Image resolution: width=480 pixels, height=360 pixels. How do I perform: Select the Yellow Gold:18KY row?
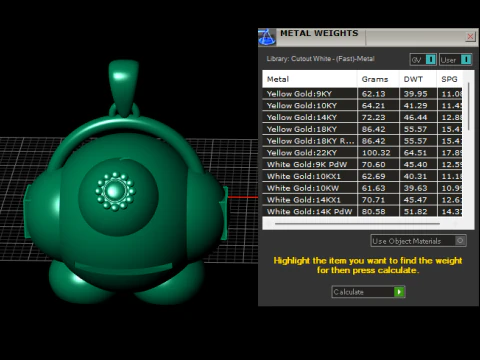362,129
